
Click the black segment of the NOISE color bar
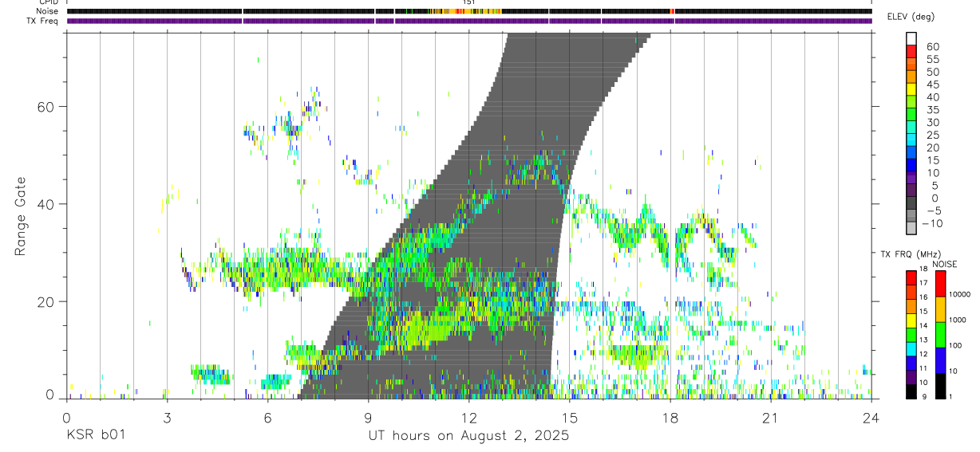click(940, 386)
